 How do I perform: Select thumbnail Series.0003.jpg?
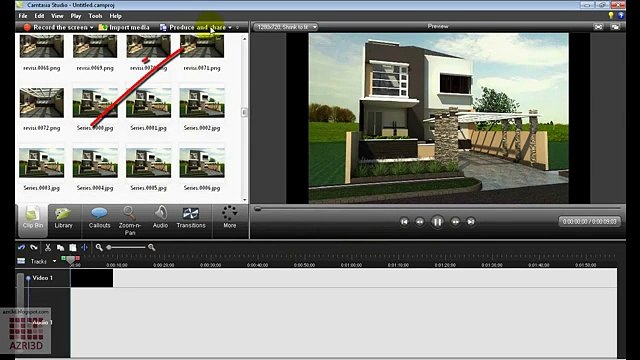coord(42,162)
